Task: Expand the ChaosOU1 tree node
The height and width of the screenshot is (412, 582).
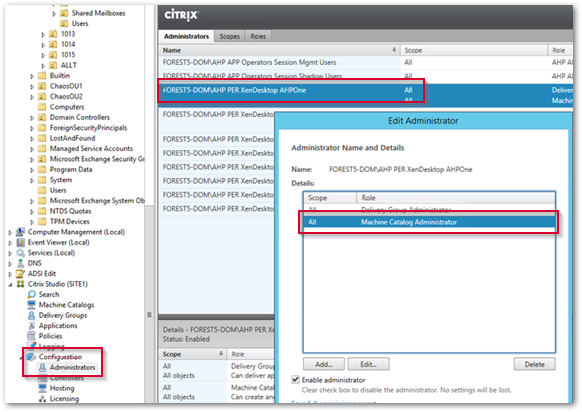Action: coord(32,86)
